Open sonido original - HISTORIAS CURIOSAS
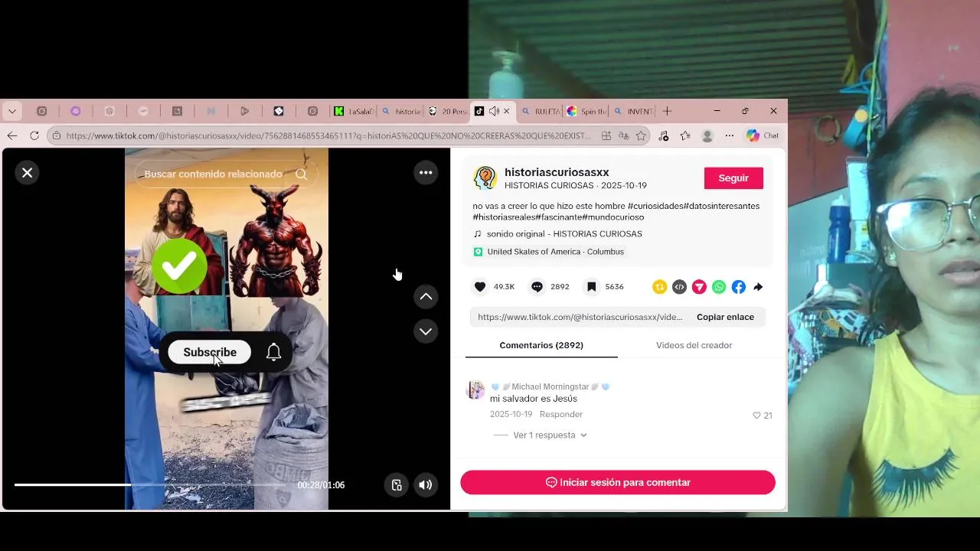Viewport: 980px width, 551px height. (564, 234)
